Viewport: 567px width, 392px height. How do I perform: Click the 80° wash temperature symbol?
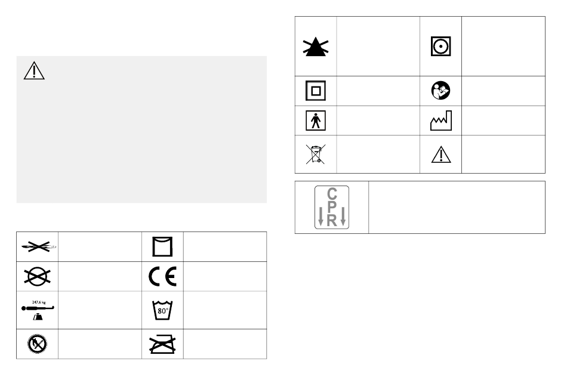click(x=162, y=310)
